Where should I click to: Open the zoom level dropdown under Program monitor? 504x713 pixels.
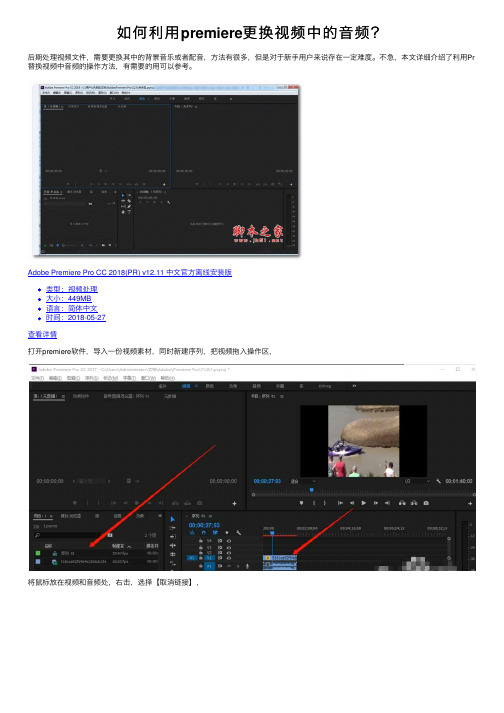303,481
